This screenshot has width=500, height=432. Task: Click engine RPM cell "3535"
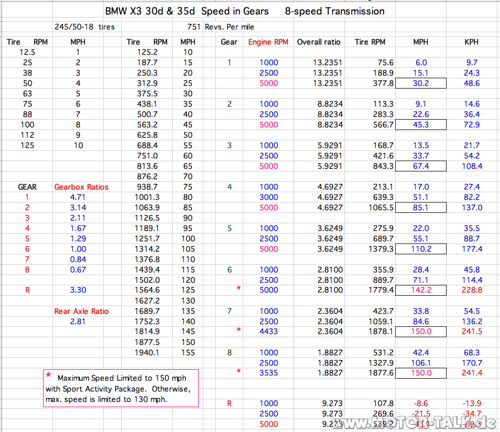tap(269, 373)
